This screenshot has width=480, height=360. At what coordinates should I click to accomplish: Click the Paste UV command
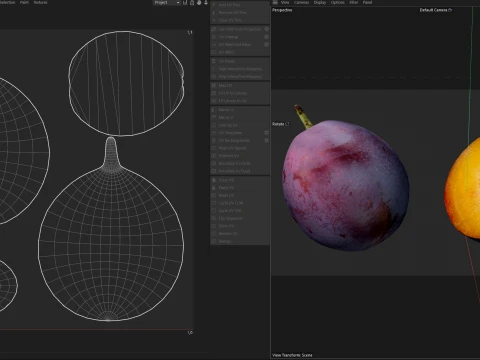tap(240, 188)
